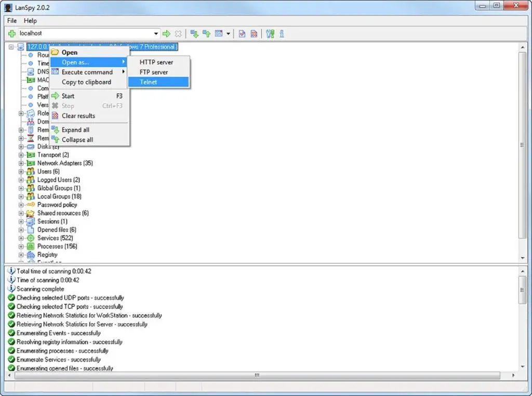The width and height of the screenshot is (532, 396).
Task: Click the log panel horizontal scrollbar
Action: pos(257,375)
